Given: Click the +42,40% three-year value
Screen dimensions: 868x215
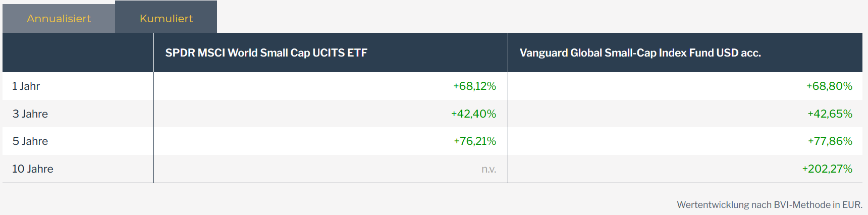Looking at the screenshot, I should pyautogui.click(x=473, y=114).
